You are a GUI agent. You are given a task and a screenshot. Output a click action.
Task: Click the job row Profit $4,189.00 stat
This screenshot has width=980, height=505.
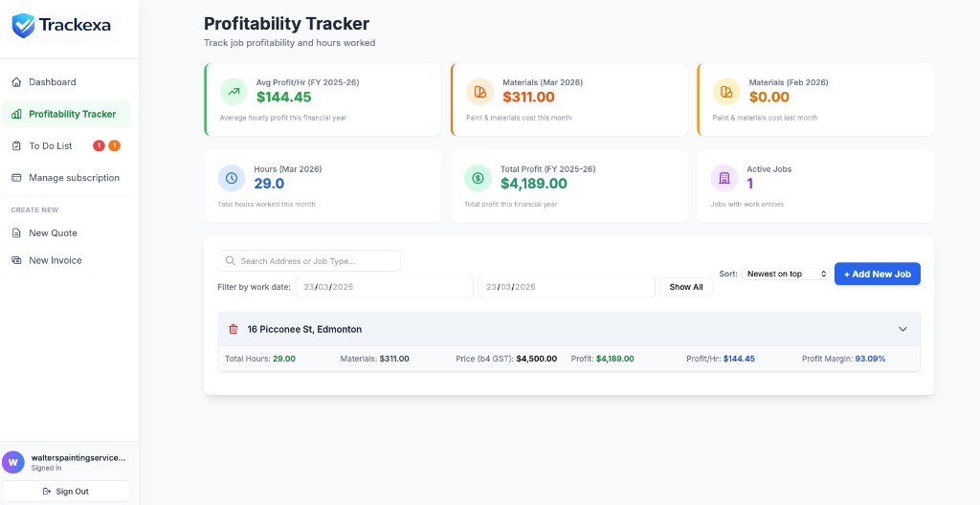click(x=603, y=359)
